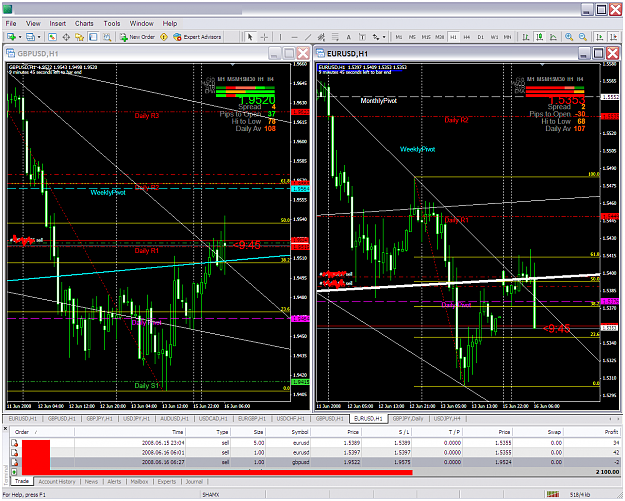Open the Profiles toolbar icon
625x501 pixels.
(30, 37)
